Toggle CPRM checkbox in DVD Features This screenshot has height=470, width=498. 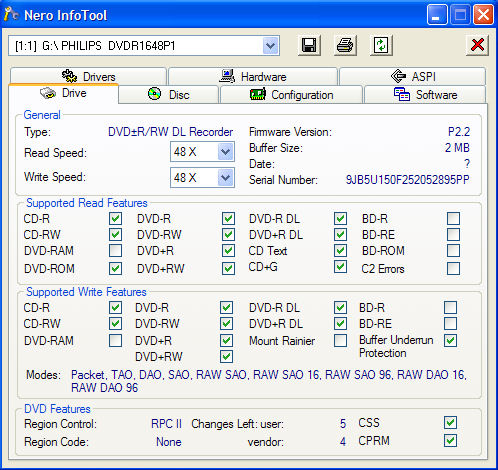(450, 441)
